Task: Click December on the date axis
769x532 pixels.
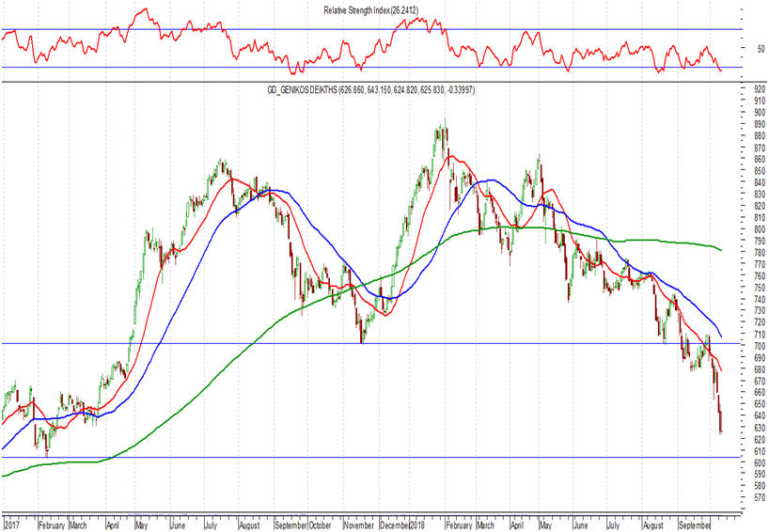Action: pos(396,524)
